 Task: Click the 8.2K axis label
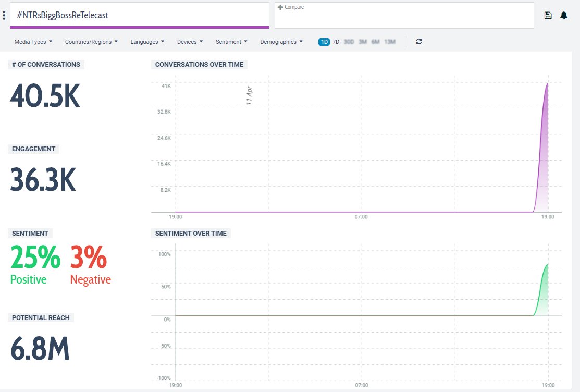coord(166,190)
